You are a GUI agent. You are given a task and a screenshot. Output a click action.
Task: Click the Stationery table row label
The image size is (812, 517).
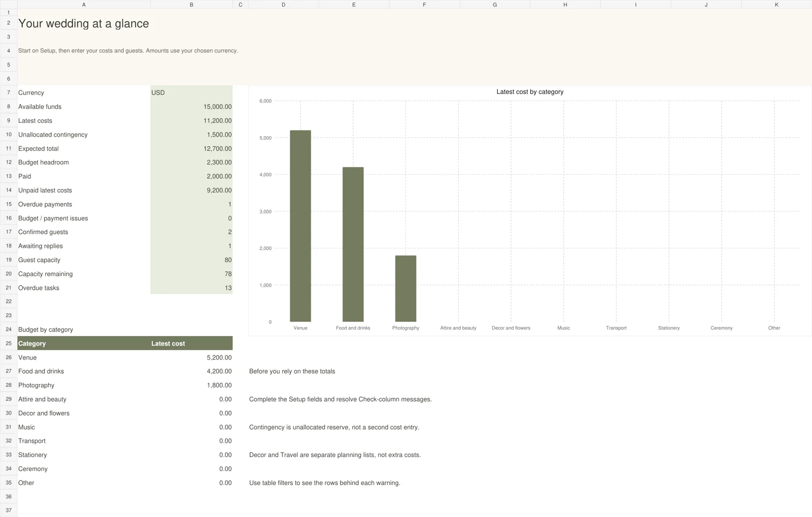click(32, 455)
